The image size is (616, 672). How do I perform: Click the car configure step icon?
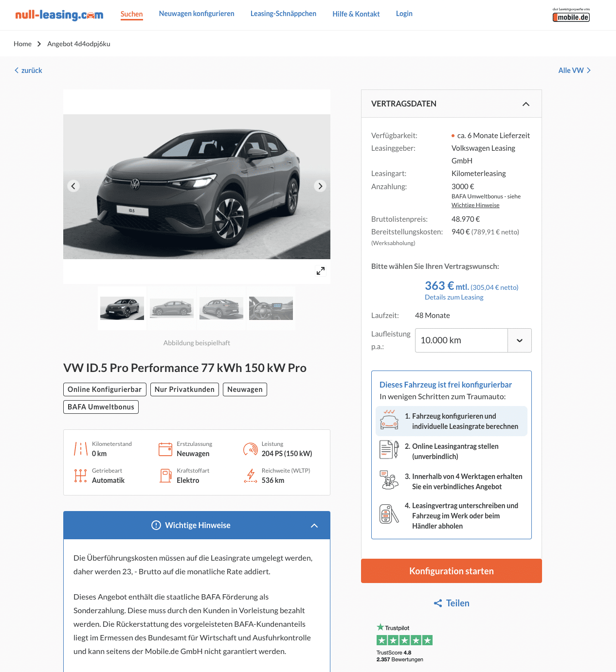[x=389, y=420]
